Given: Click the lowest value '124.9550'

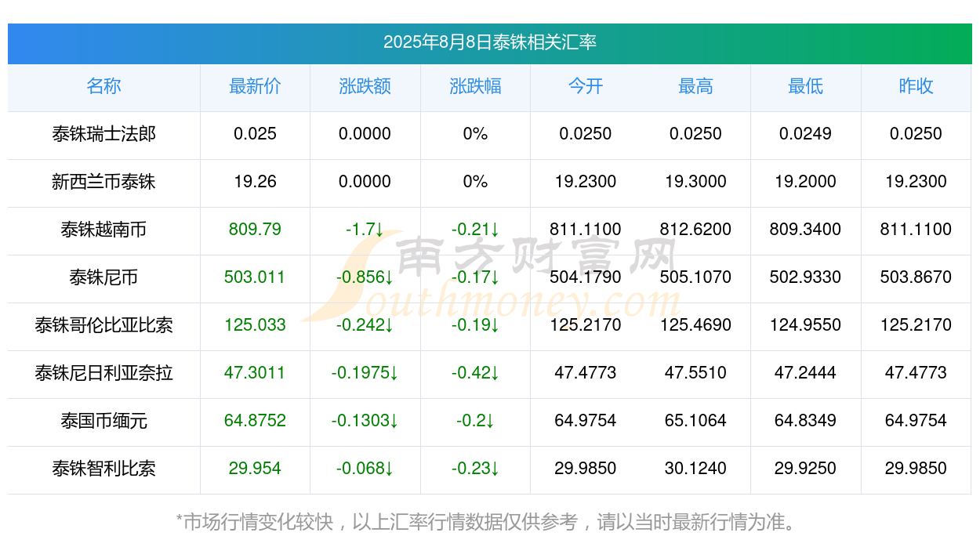Looking at the screenshot, I should (x=806, y=325).
